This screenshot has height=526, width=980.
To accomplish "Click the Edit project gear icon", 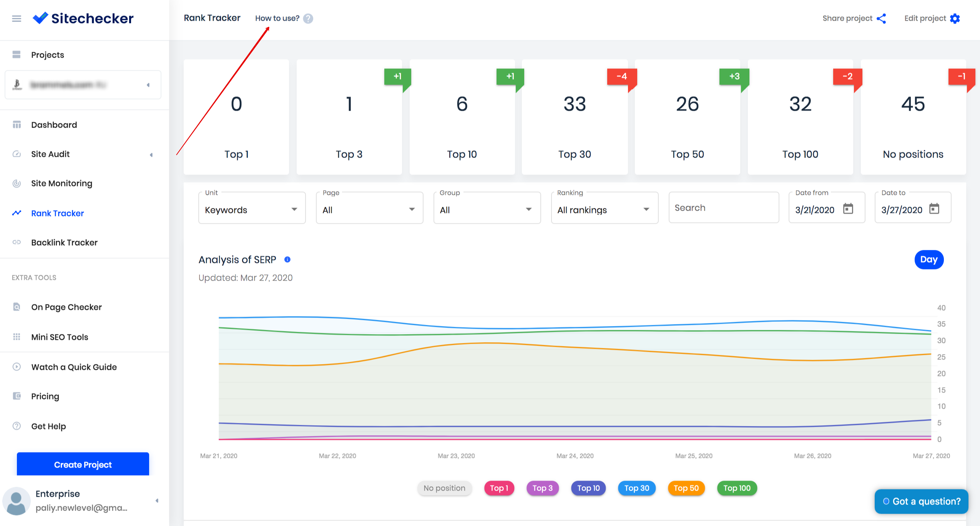I will coord(955,18).
